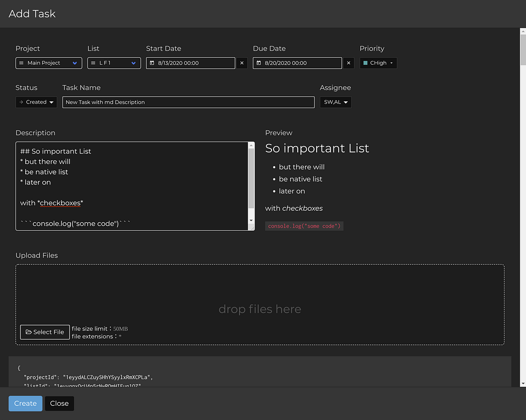The image size is (526, 420).
Task: Open the SW,AL assignee dropdown
Action: coord(336,102)
